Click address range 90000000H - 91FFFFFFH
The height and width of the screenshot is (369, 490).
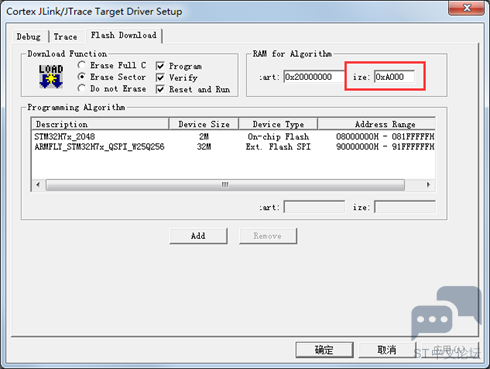(x=385, y=147)
